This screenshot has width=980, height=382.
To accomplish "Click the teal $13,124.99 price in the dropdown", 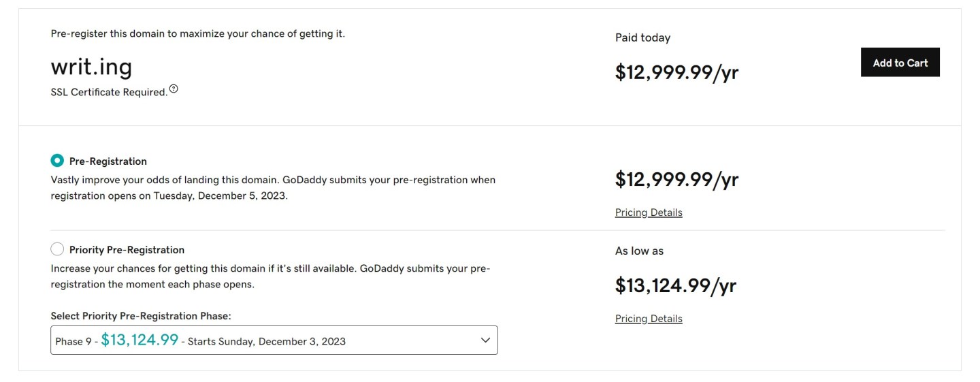I will click(x=140, y=340).
